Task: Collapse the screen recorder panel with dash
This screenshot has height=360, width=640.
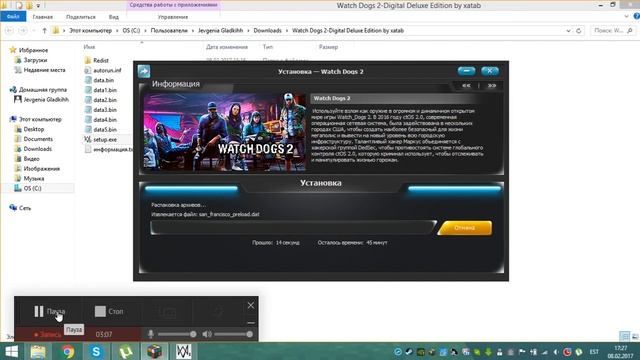Action: point(251,322)
